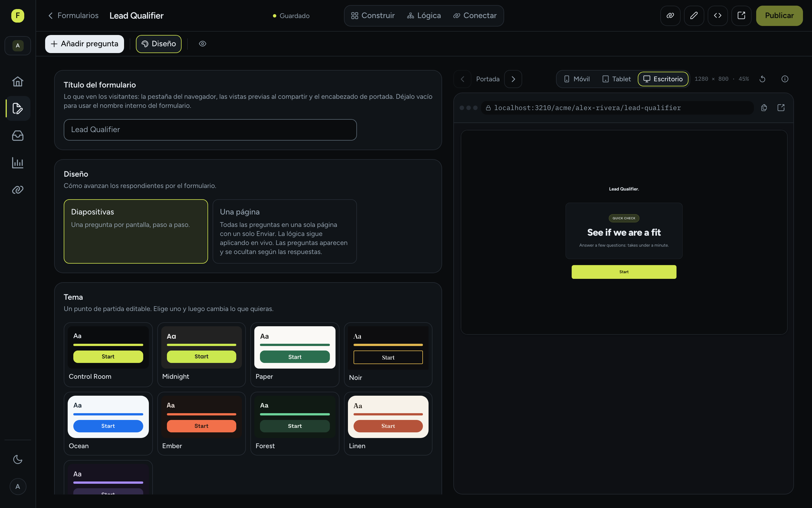Choose the Linen theme
Viewport: 812px width, 508px height.
[x=388, y=423]
